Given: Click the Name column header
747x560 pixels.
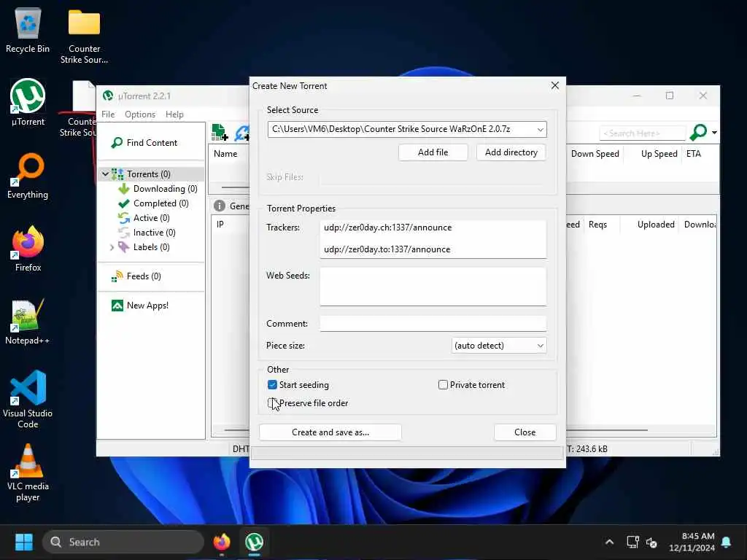Looking at the screenshot, I should point(225,154).
